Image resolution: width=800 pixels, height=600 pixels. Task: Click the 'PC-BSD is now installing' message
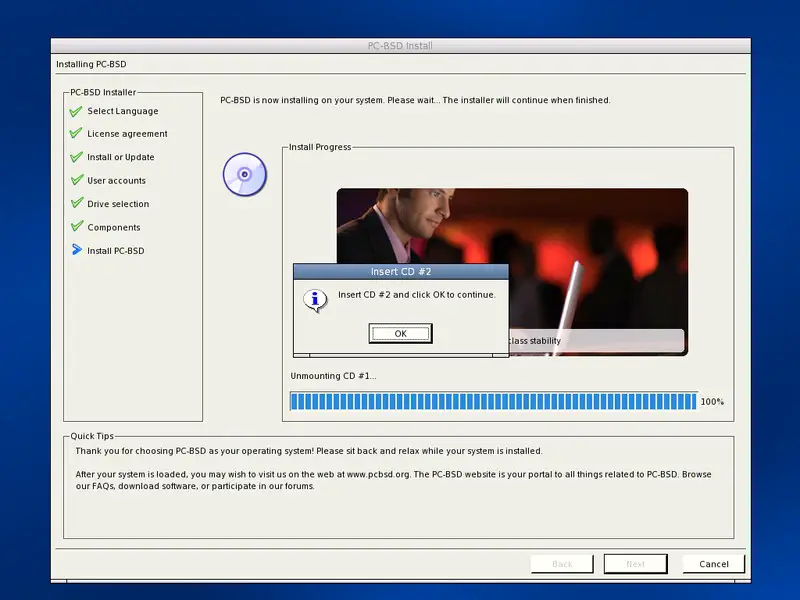[x=415, y=100]
